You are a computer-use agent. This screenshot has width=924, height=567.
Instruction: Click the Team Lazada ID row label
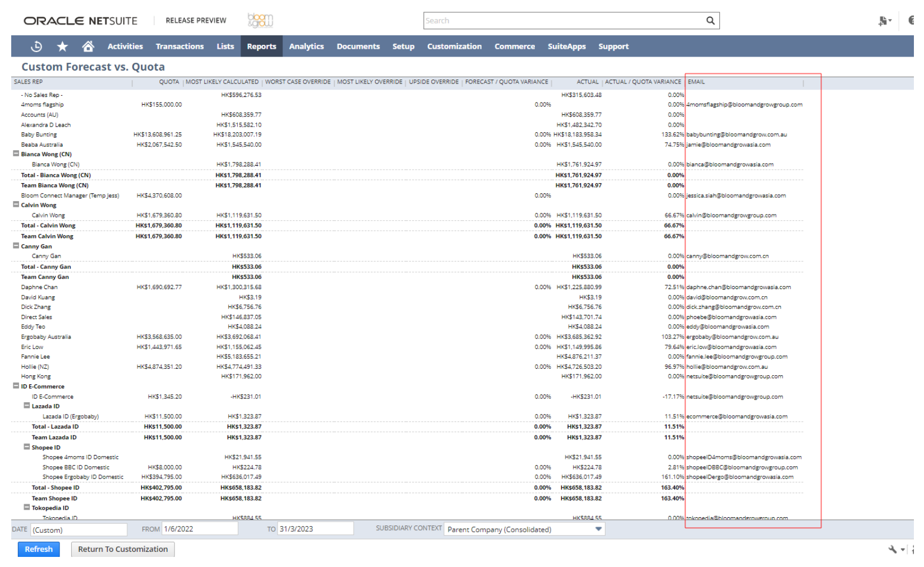pos(54,438)
